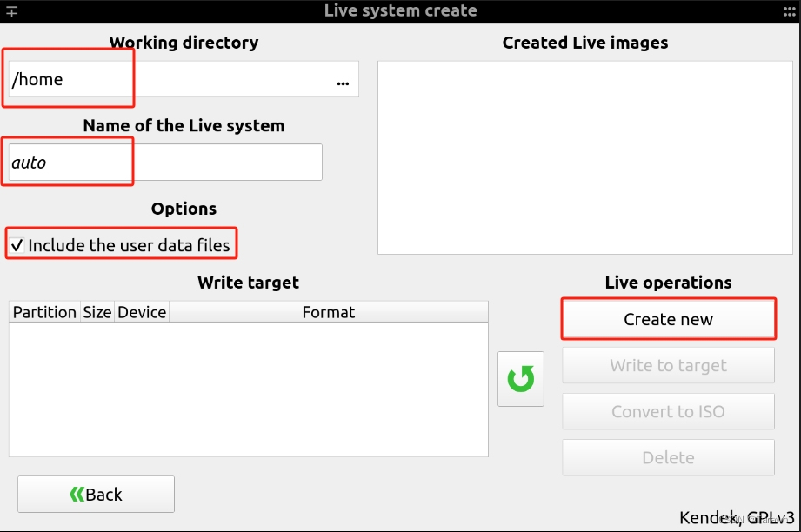
Task: Click the application icon in title bar
Action: pos(12,10)
